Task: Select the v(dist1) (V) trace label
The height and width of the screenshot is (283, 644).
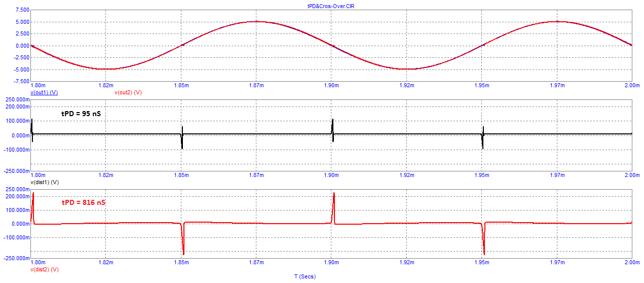Action: 45,182
